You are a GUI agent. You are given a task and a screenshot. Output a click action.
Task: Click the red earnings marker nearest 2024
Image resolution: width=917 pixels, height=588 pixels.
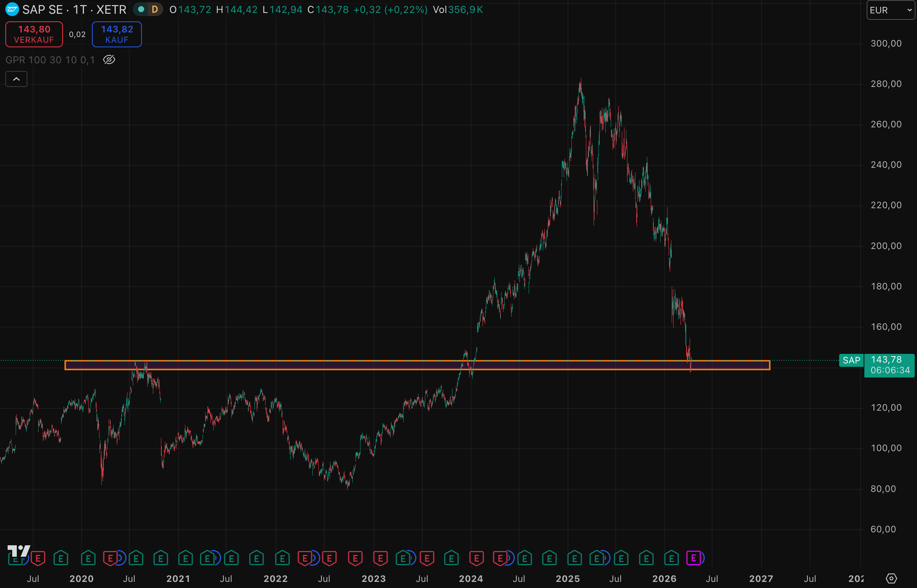click(476, 559)
